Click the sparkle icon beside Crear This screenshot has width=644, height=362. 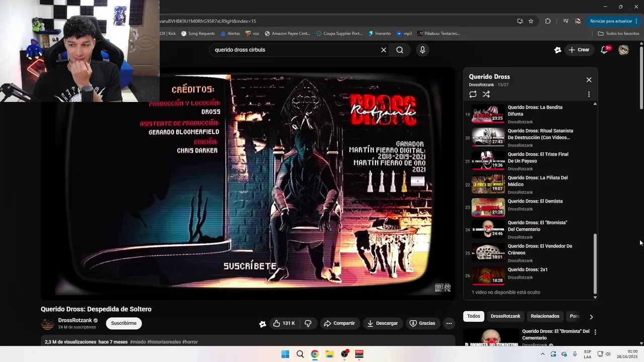pos(557,50)
